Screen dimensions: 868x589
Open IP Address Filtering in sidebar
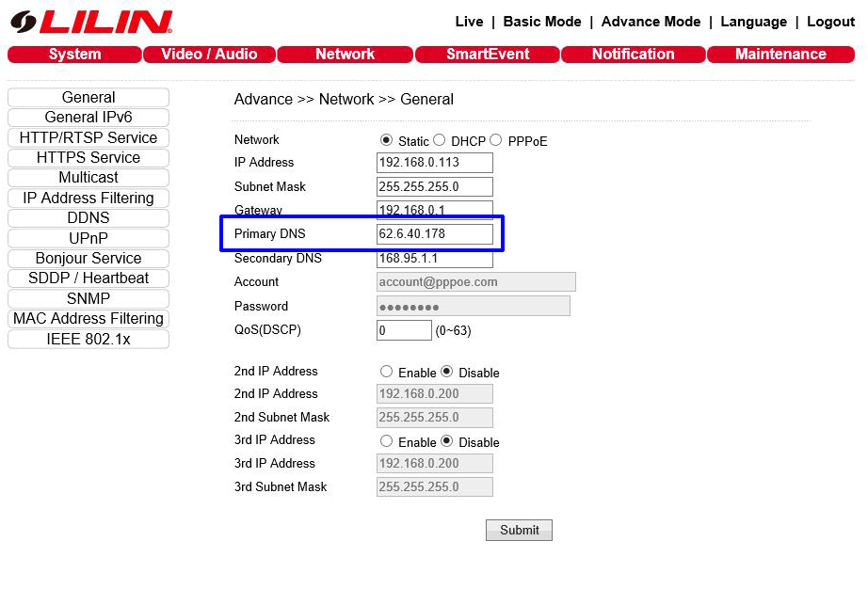(x=88, y=199)
